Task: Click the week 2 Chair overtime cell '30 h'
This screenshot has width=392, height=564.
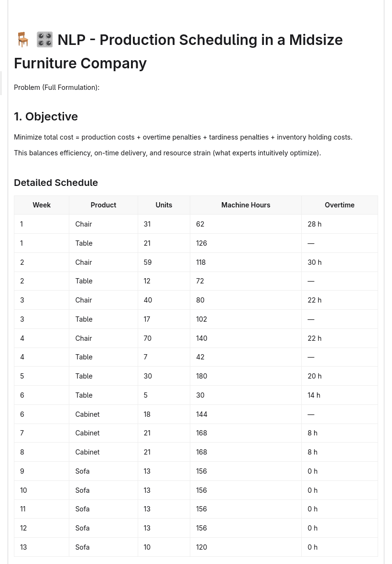Action: click(339, 262)
